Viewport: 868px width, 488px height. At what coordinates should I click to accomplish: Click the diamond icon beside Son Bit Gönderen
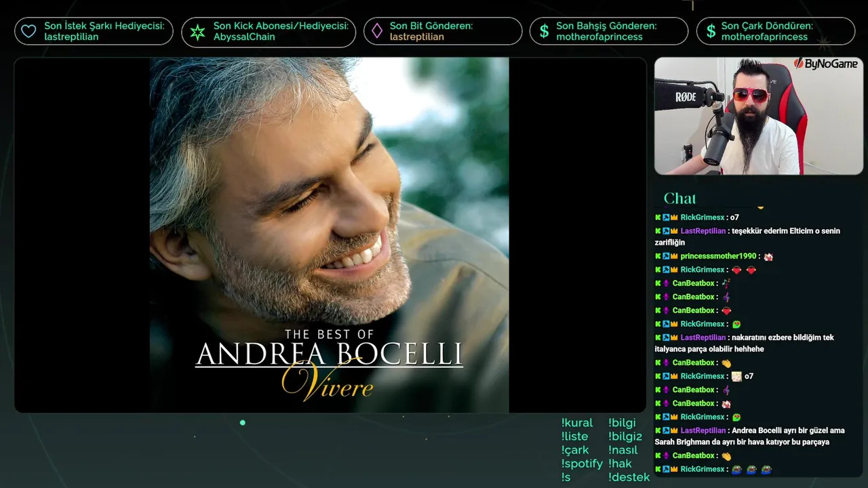point(377,31)
